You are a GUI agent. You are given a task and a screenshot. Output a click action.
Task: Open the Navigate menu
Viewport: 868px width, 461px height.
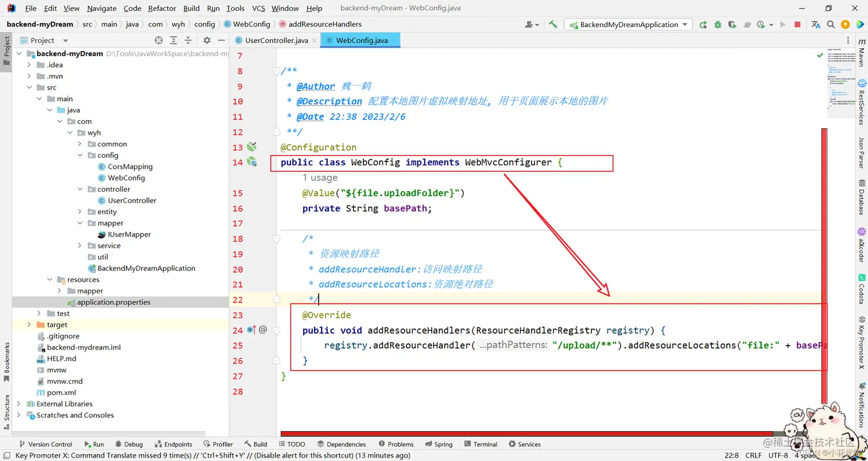(x=102, y=8)
